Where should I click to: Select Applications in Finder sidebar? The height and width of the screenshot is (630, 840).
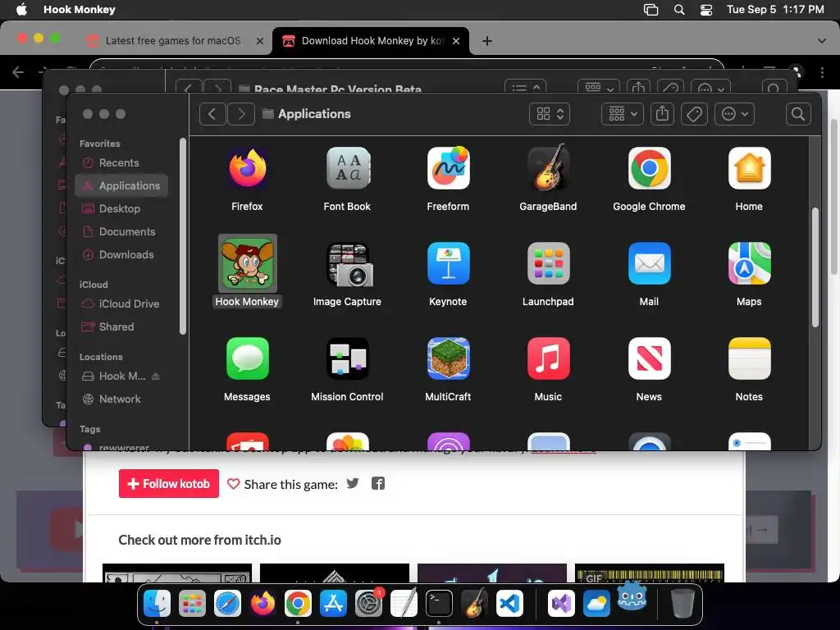point(121,186)
